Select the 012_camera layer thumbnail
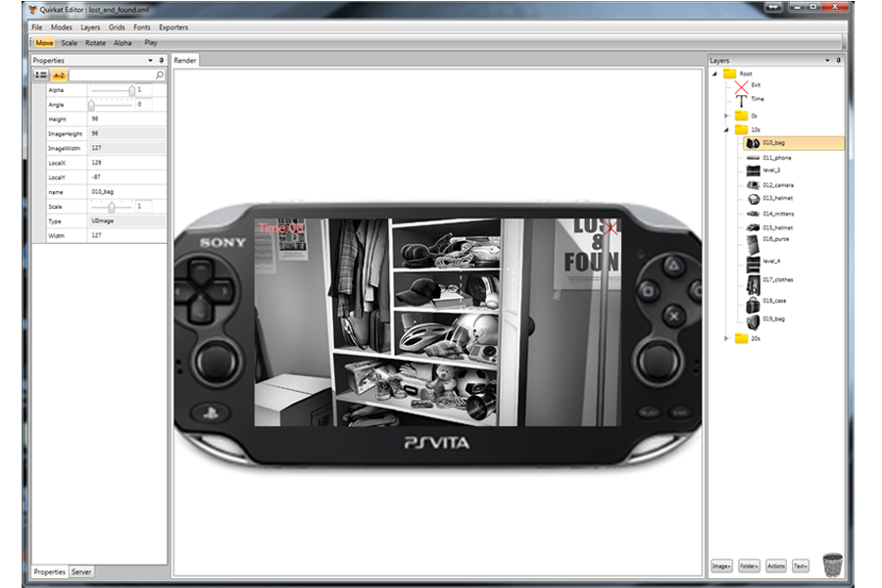Viewport: 882px width, 588px height. [753, 185]
